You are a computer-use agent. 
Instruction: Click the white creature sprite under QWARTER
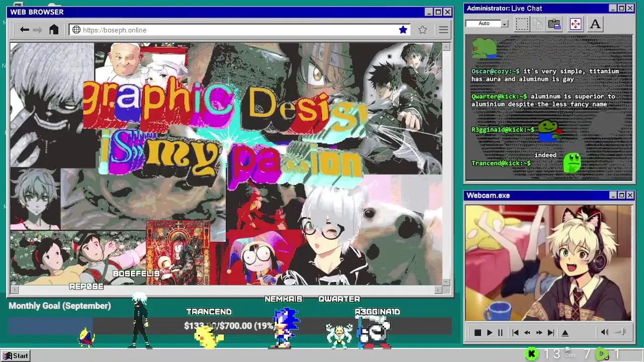339,336
